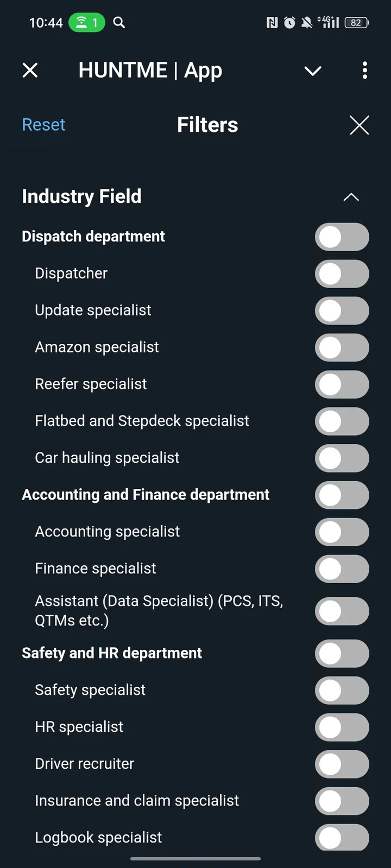Open the three-dot overflow menu
Image resolution: width=391 pixels, height=868 pixels.
[x=364, y=71]
